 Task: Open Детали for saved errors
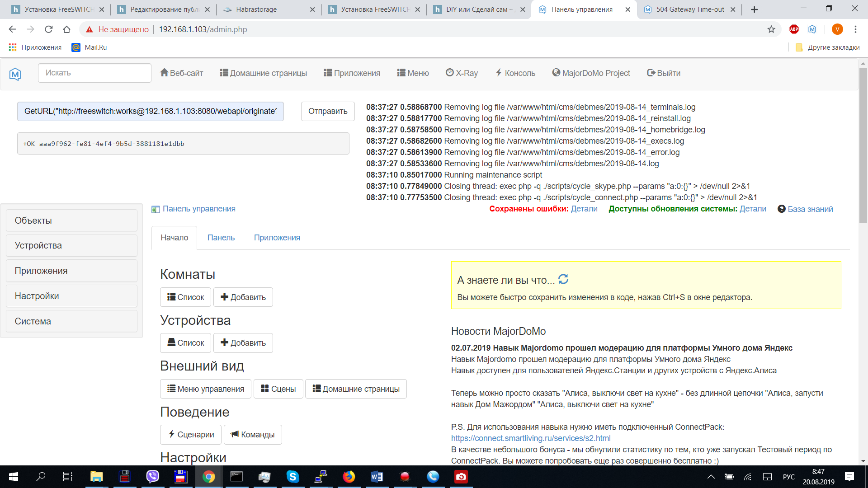584,209
